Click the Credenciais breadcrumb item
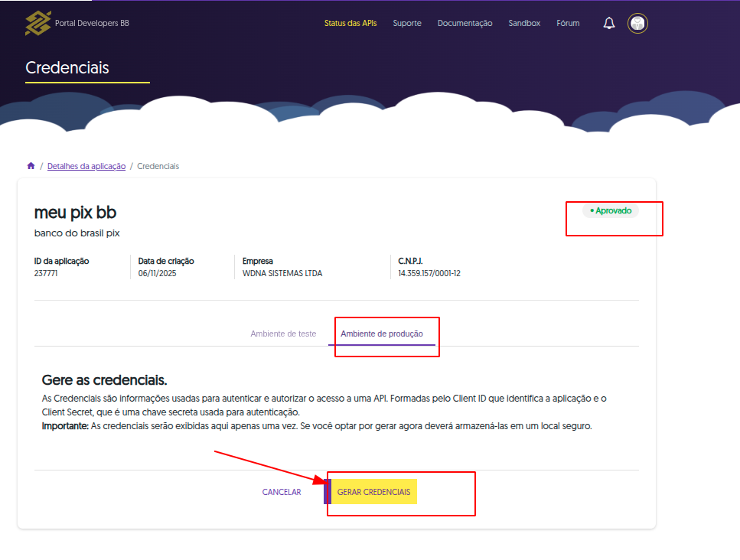The width and height of the screenshot is (740, 560). pos(158,166)
